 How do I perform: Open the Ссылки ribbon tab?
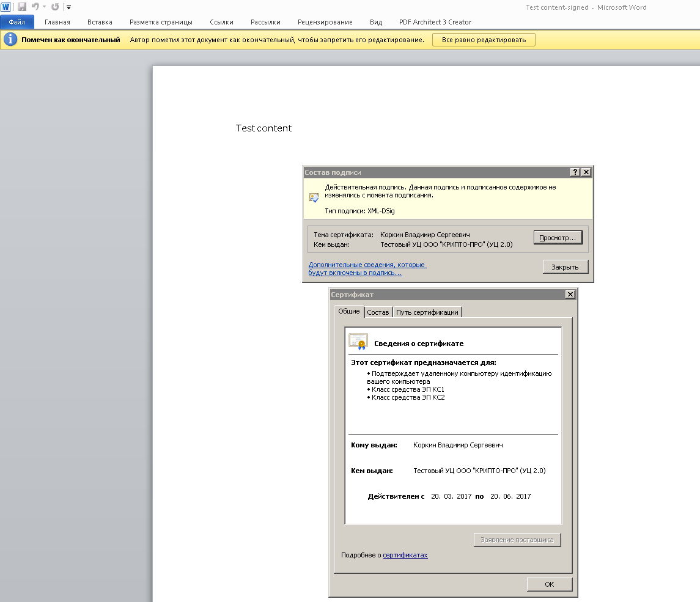tap(221, 22)
